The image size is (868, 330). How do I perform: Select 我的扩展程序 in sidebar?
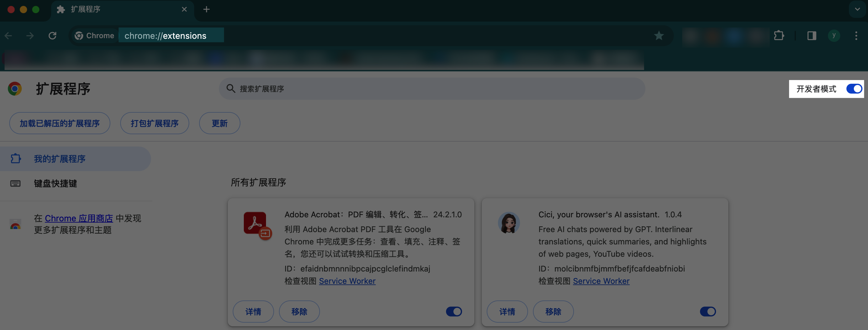pyautogui.click(x=76, y=159)
